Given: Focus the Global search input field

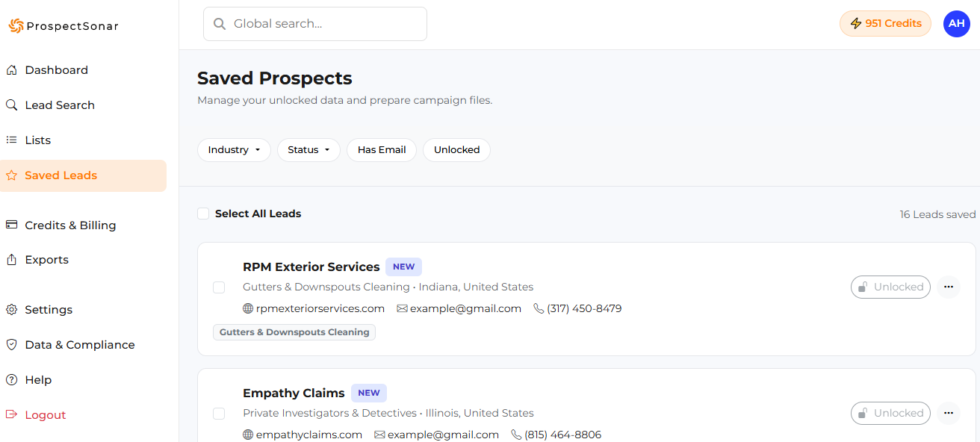Looking at the screenshot, I should click(x=325, y=24).
